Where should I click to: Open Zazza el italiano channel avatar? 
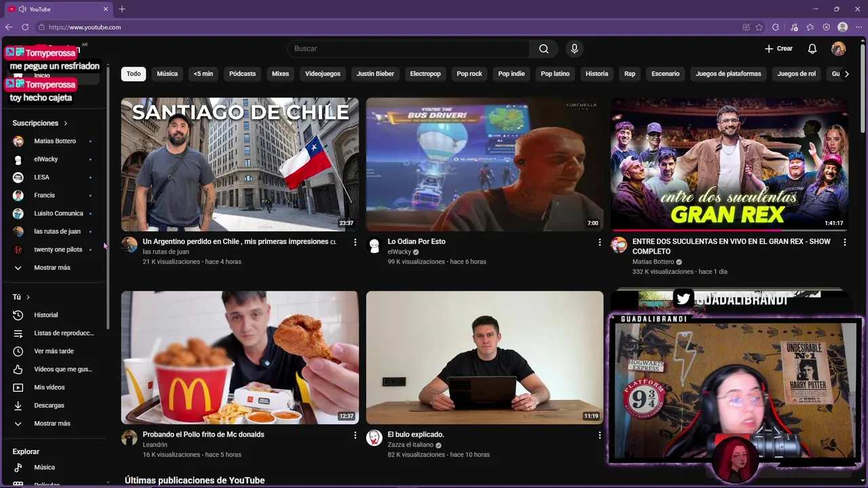coord(374,438)
